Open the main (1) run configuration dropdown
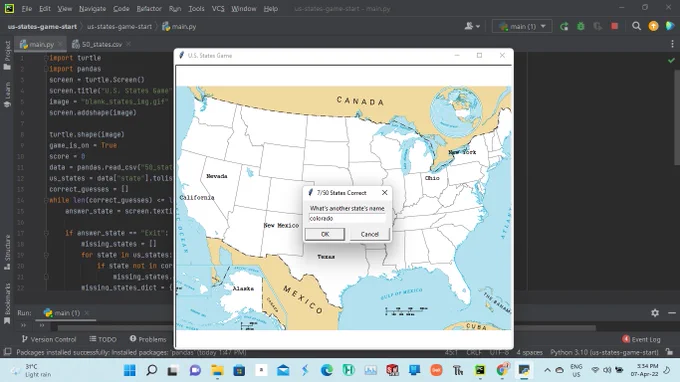 (522, 26)
